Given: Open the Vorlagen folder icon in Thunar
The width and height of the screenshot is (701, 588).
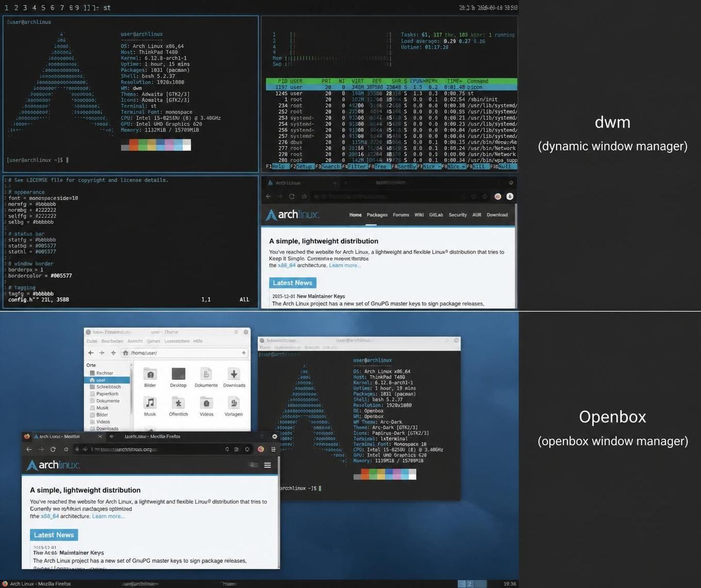Looking at the screenshot, I should tap(233, 403).
